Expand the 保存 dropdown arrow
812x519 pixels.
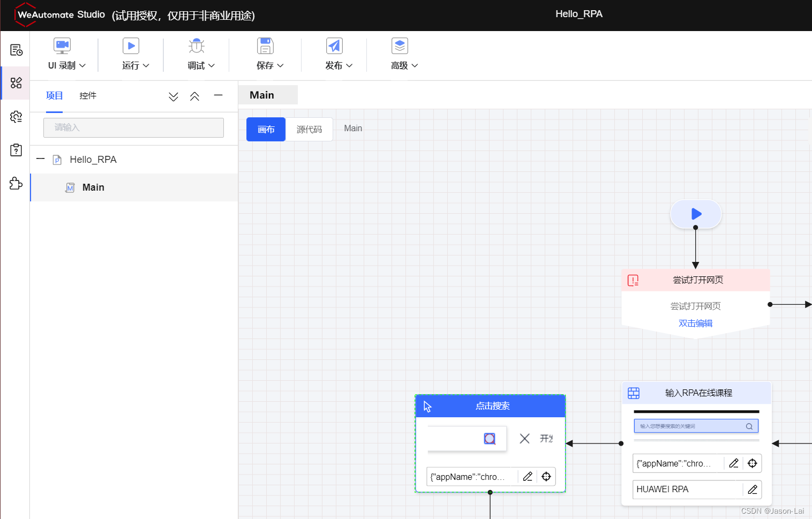(281, 65)
